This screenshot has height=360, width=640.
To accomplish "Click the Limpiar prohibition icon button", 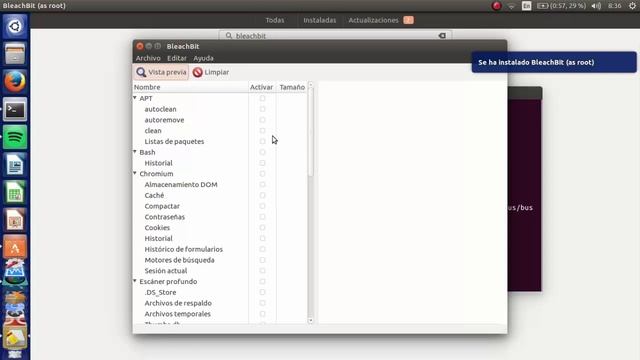I will coord(211,72).
